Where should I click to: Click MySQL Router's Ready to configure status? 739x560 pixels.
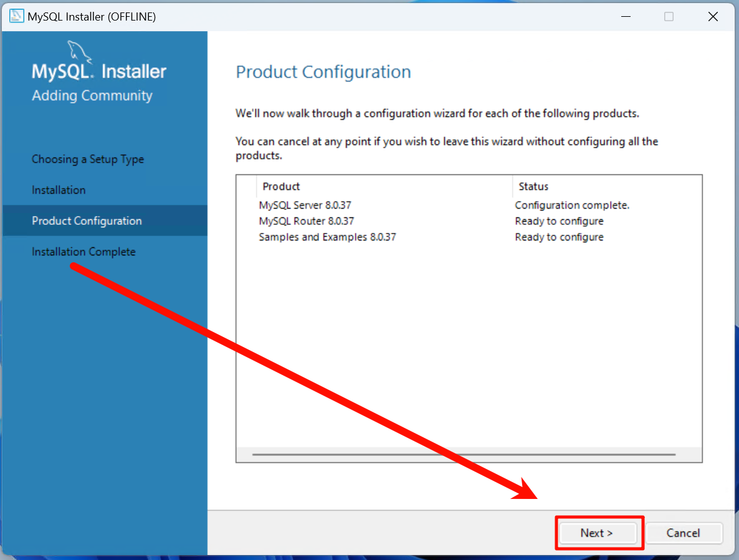[559, 221]
